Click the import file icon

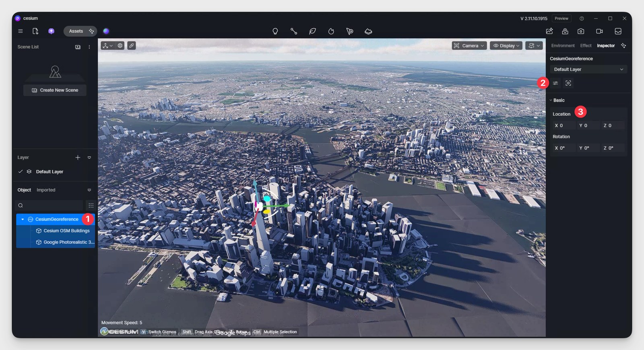[x=35, y=31]
